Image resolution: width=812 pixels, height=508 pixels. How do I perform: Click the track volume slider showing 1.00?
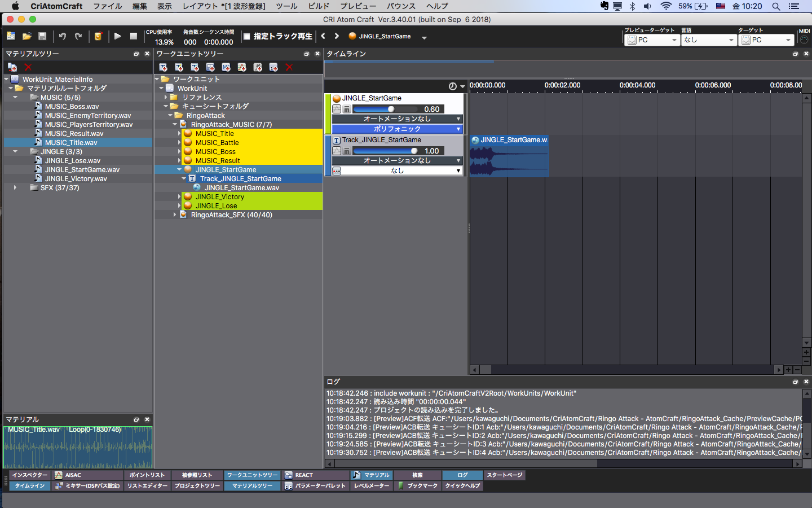click(x=385, y=151)
